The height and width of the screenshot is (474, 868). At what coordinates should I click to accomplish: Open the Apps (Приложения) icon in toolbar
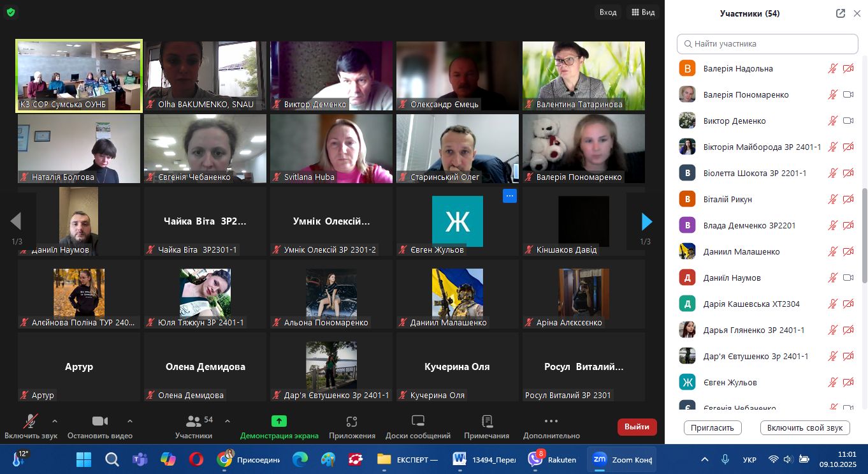click(x=352, y=422)
